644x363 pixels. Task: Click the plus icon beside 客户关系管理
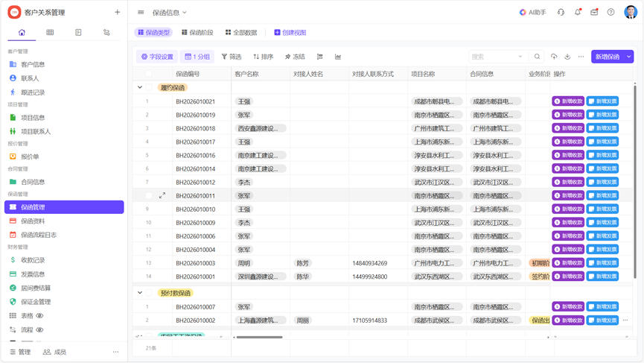pos(117,13)
